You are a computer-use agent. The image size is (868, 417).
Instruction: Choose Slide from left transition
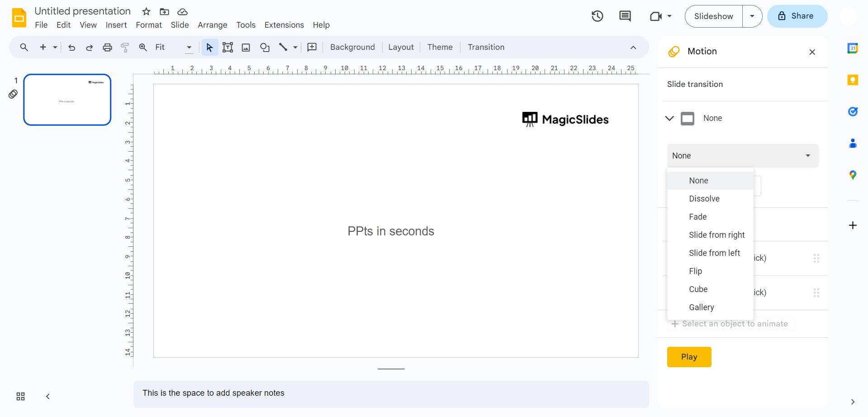[x=710, y=253]
